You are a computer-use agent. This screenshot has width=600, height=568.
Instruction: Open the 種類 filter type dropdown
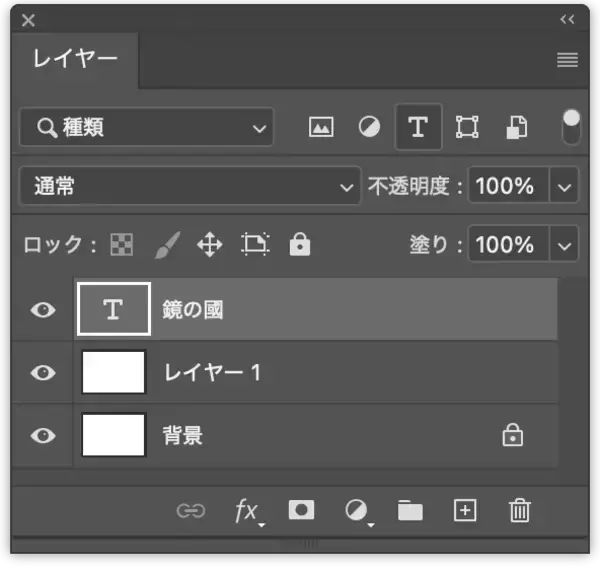tap(147, 127)
